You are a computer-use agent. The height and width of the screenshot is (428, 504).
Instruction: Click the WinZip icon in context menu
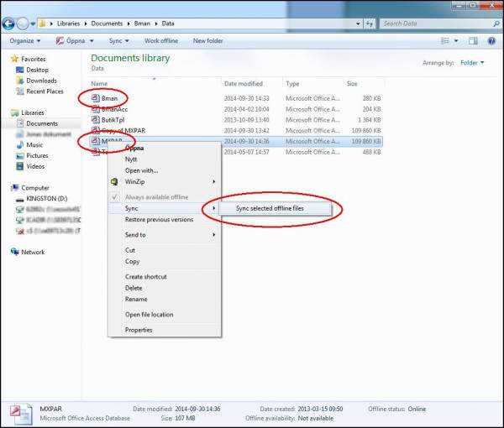click(115, 181)
